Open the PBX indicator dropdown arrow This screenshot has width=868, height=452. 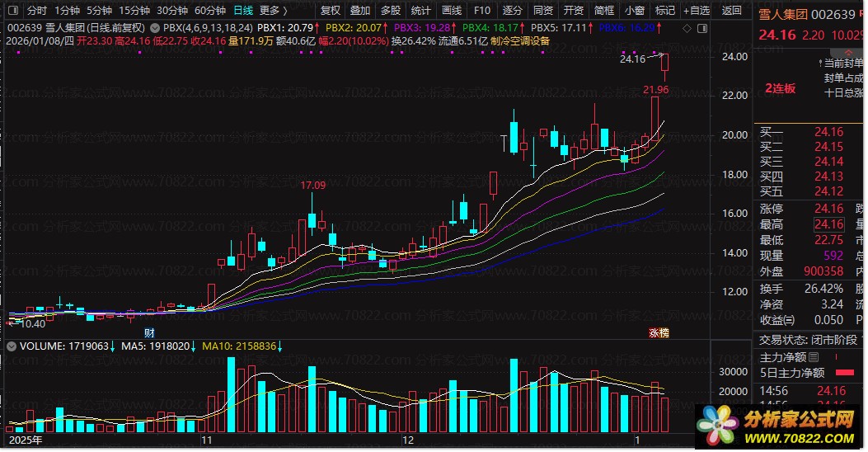pyautogui.click(x=155, y=28)
